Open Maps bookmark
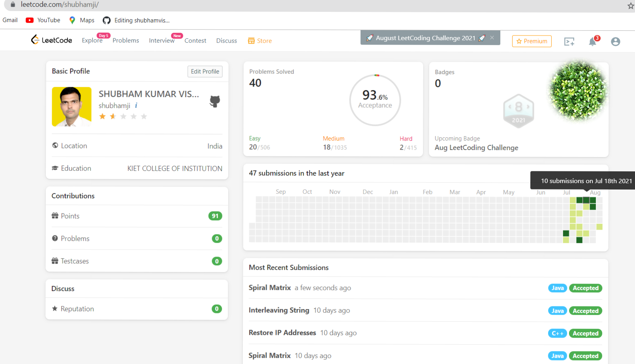The width and height of the screenshot is (635, 364). pos(82,20)
